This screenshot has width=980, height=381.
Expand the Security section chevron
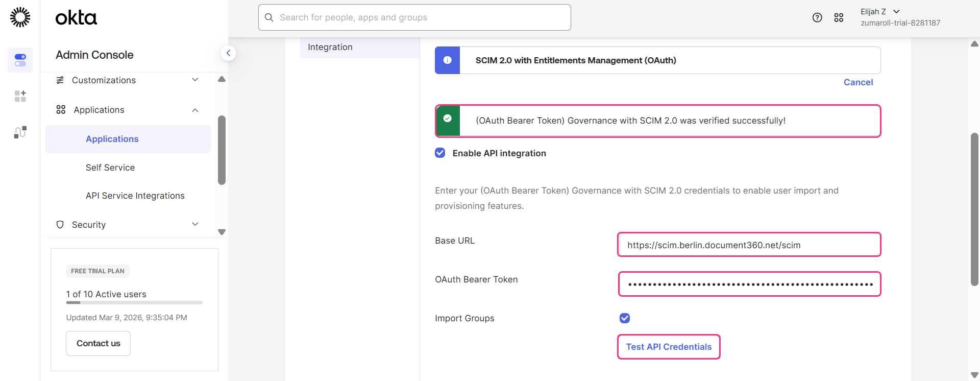pyautogui.click(x=195, y=224)
